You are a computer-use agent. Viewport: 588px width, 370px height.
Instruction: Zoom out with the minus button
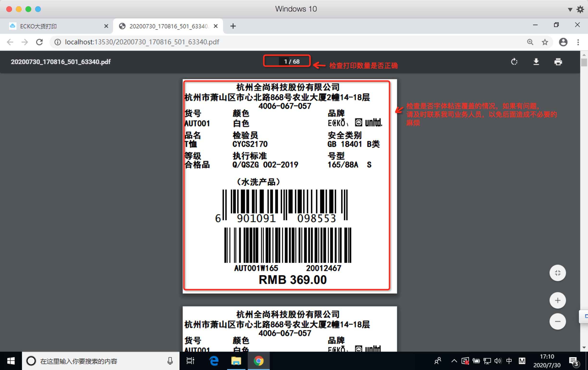(x=557, y=321)
